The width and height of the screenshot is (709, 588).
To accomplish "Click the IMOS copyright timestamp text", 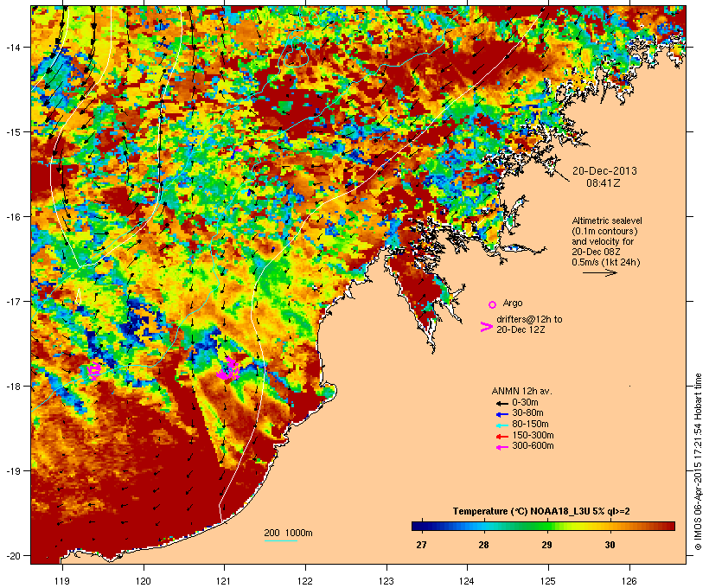I will point(698,462).
